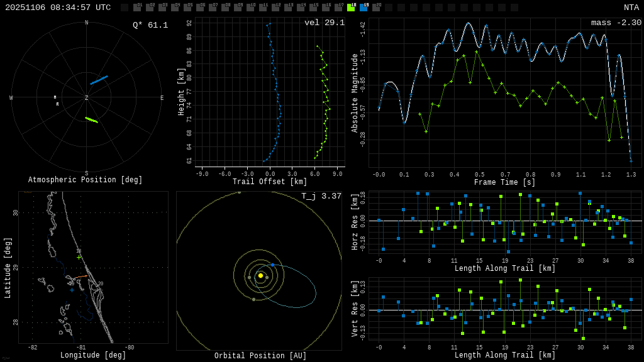Image resolution: width=644 pixels, height=362 pixels.
Task: Select station 10 box in top strip
Action: (250, 8)
